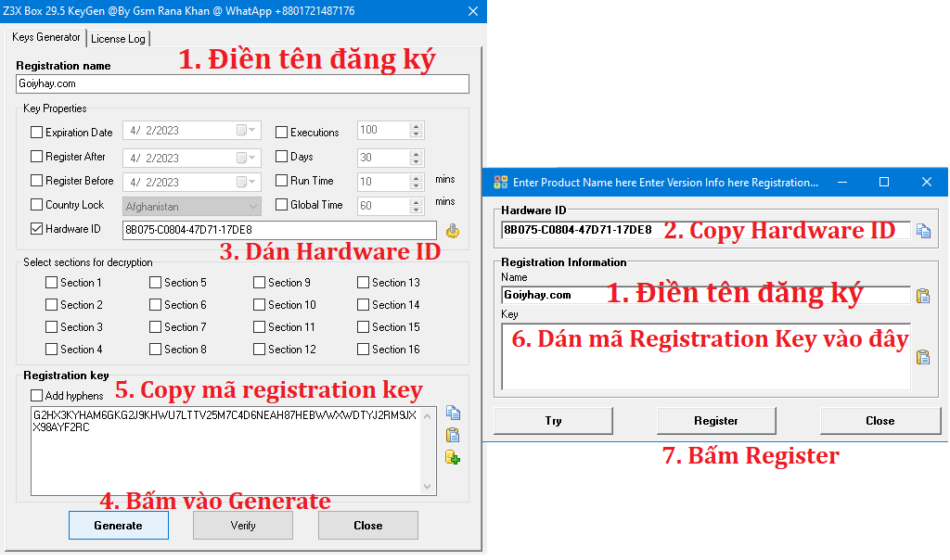Click the Generate button

point(118,526)
